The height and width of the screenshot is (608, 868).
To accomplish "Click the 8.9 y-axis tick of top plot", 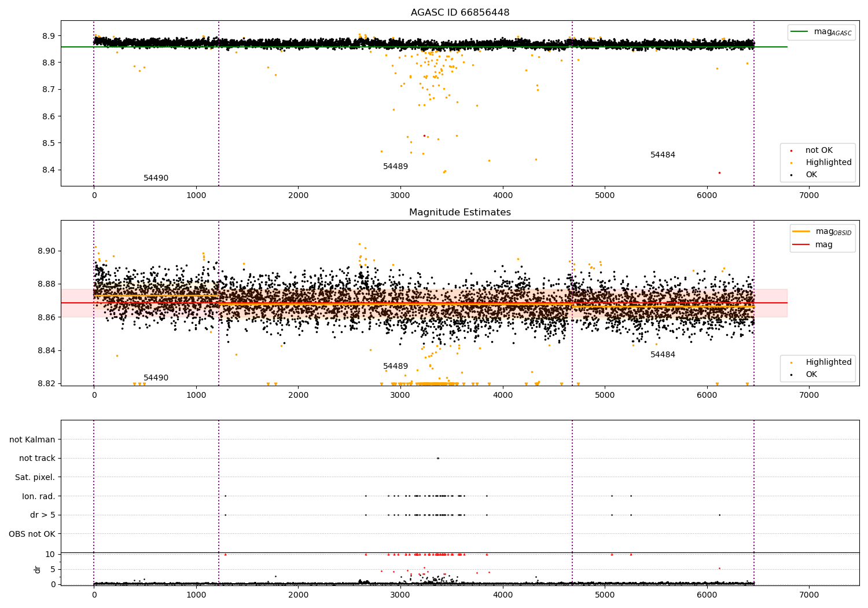I will pos(50,36).
